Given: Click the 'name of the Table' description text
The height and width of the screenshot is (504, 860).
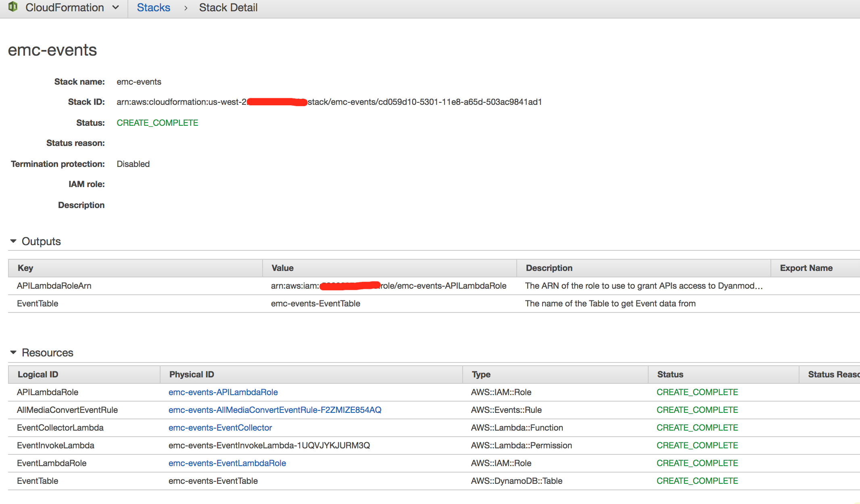Looking at the screenshot, I should [x=610, y=304].
